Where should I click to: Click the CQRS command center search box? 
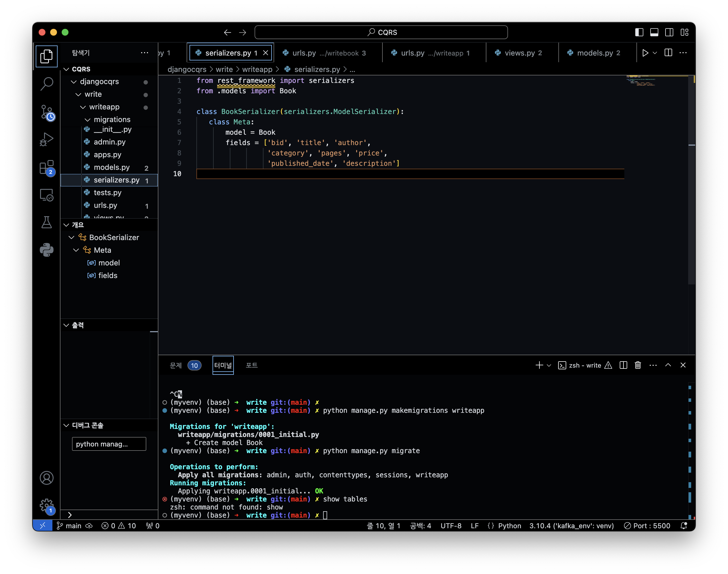click(381, 32)
